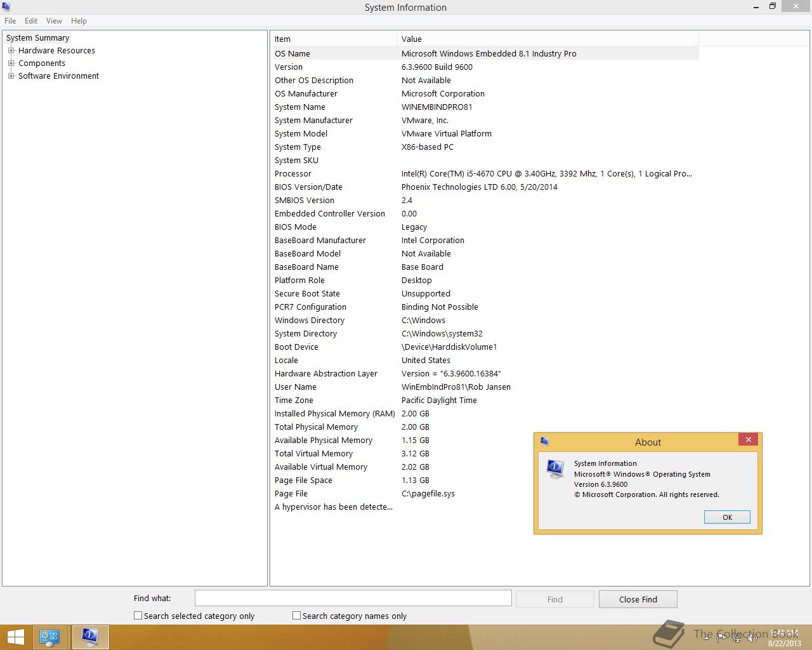Click the Phoenix Technologies BIOS value
Screen dimensions: 812x650
click(x=480, y=187)
